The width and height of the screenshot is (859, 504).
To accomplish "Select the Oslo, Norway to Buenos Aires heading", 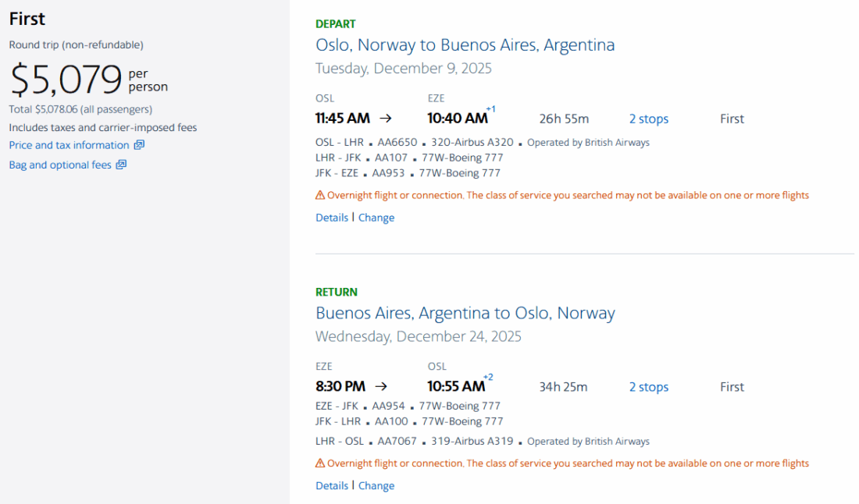I will pos(465,45).
